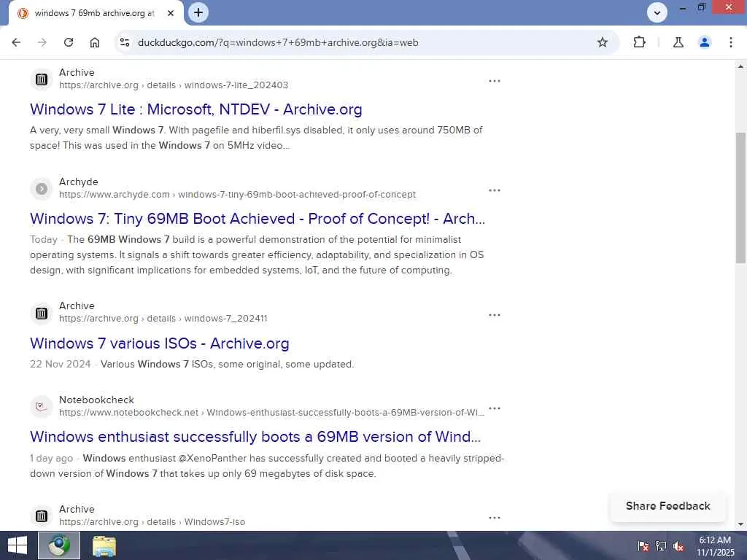Expand the tab search dropdown
The image size is (747, 560).
pos(657,13)
